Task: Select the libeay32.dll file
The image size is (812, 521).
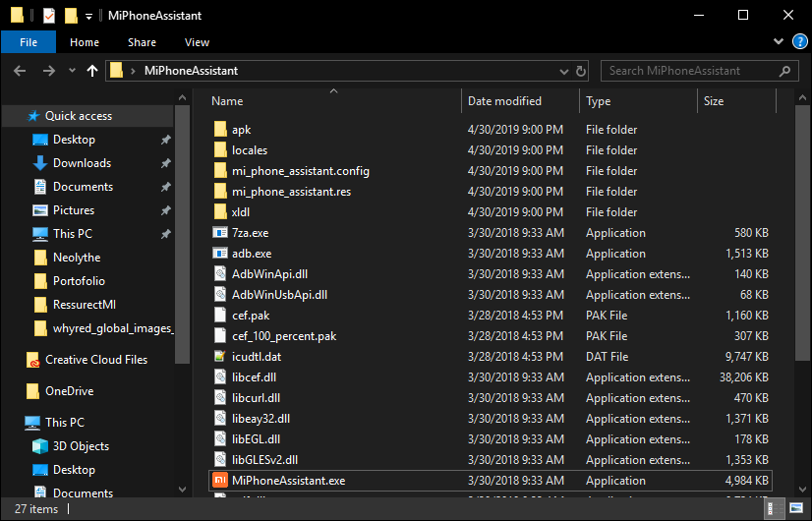Action: coord(252,419)
